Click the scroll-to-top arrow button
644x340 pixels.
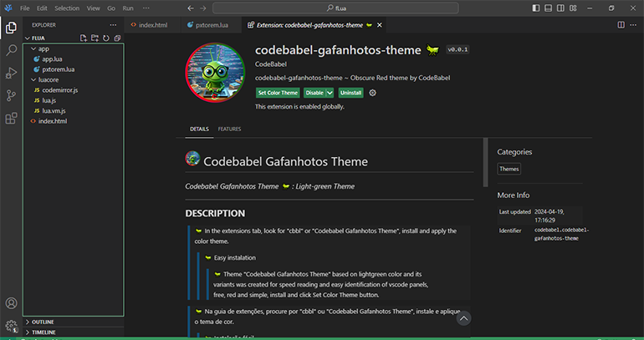pos(463,318)
